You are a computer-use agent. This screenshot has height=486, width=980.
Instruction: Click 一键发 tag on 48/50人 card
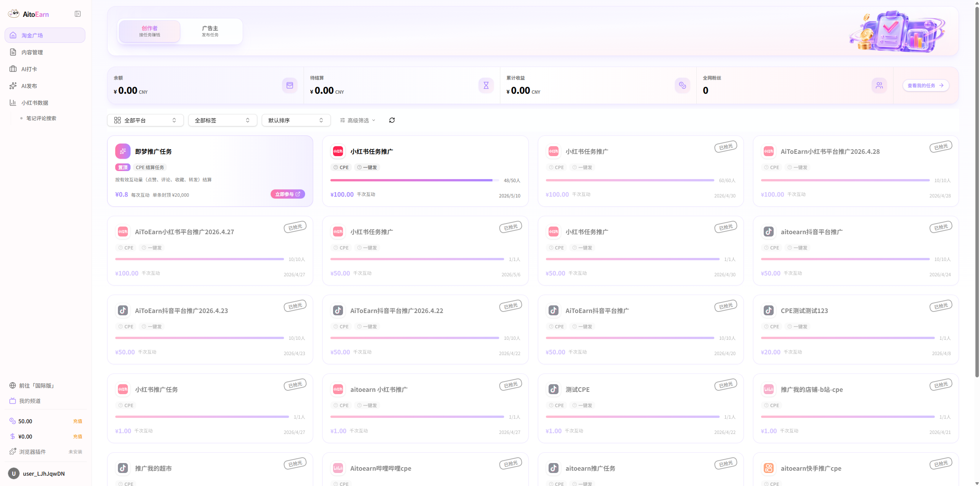point(367,167)
